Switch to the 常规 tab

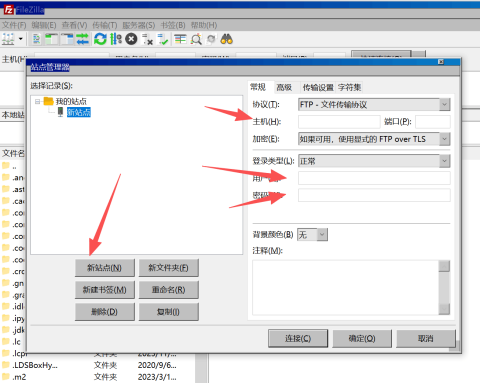pos(258,87)
